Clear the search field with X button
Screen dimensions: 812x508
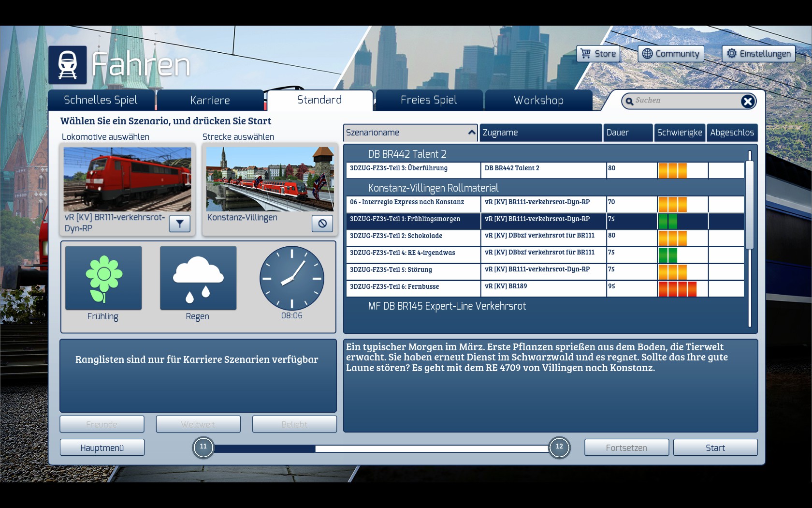(x=748, y=101)
